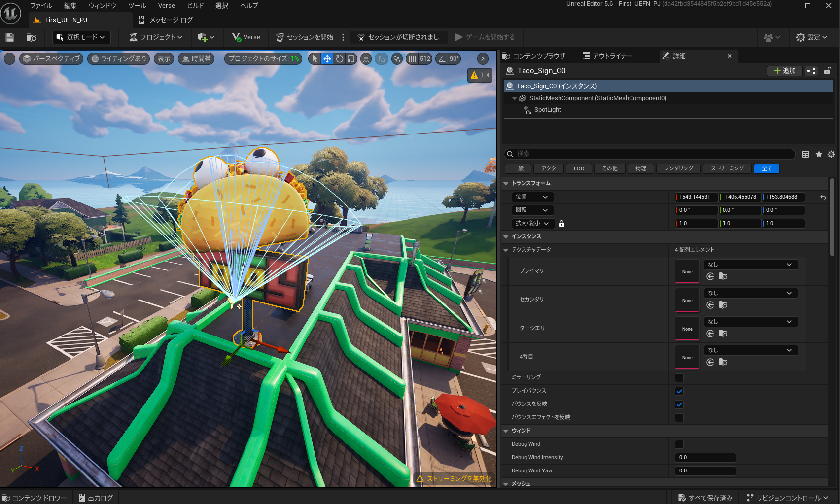
Task: Browse to Primary texture in content browser
Action: (723, 276)
